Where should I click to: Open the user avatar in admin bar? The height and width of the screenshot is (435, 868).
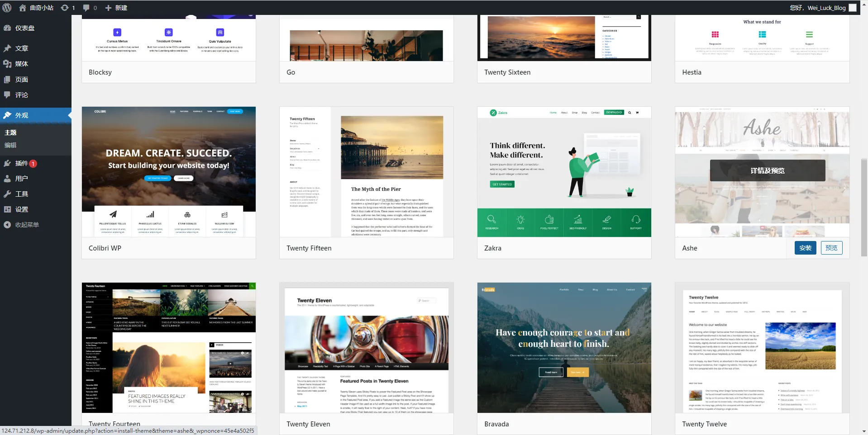pyautogui.click(x=853, y=8)
